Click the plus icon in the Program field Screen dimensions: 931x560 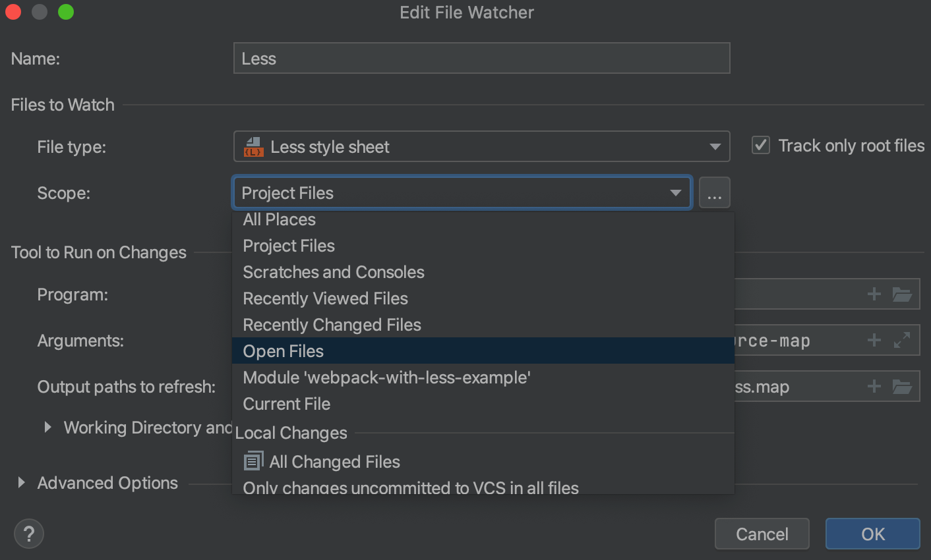(x=874, y=294)
